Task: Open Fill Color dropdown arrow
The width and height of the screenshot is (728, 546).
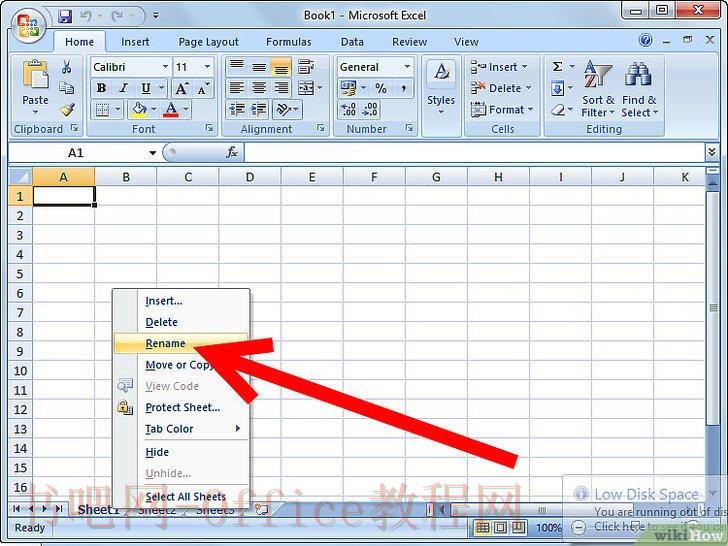Action: point(154,110)
